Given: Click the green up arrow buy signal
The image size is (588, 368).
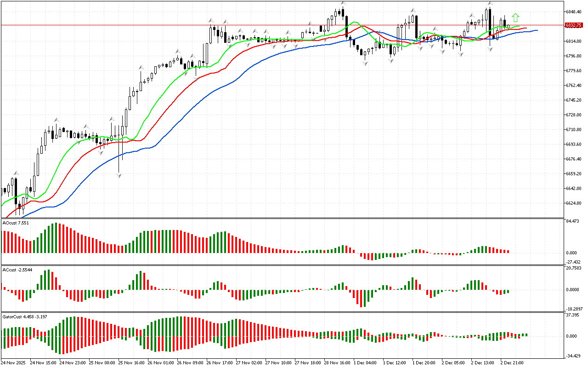Looking at the screenshot, I should click(515, 18).
